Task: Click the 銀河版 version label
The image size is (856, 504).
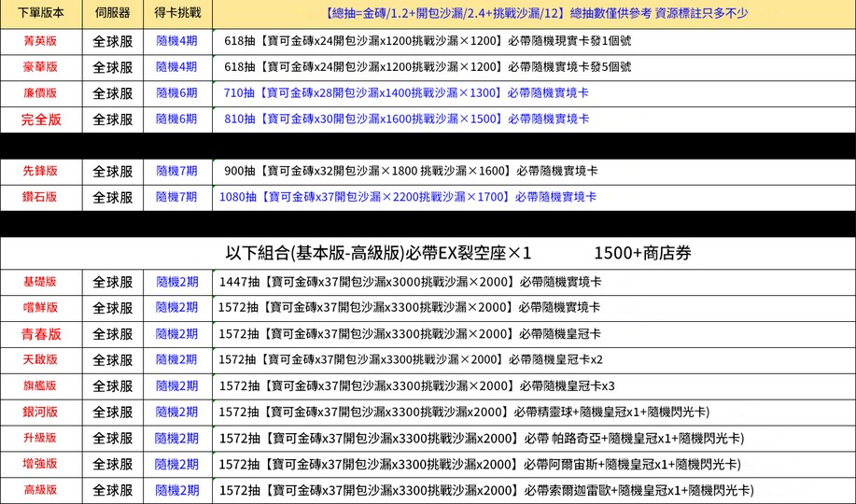Action: tap(40, 412)
